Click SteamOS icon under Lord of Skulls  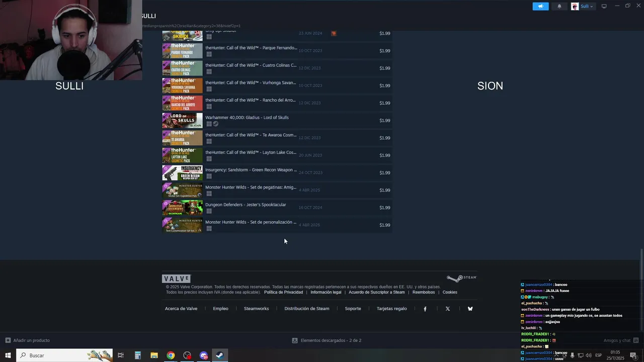(x=215, y=124)
